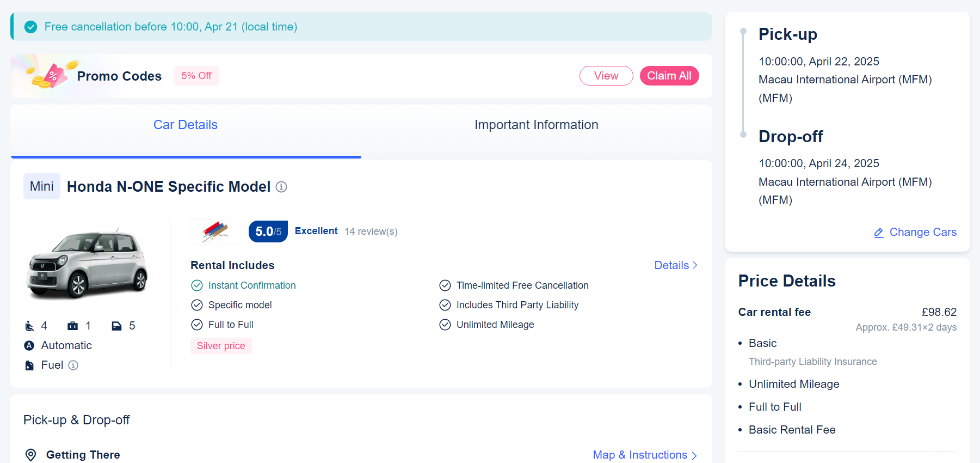
Task: Click the pencil icon beside Change Cars
Action: point(879,233)
